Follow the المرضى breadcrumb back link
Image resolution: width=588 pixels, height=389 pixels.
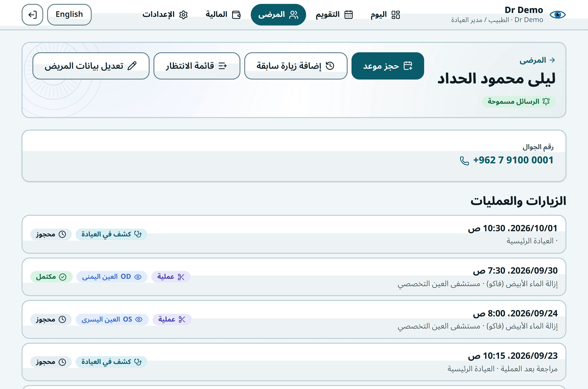coord(537,60)
